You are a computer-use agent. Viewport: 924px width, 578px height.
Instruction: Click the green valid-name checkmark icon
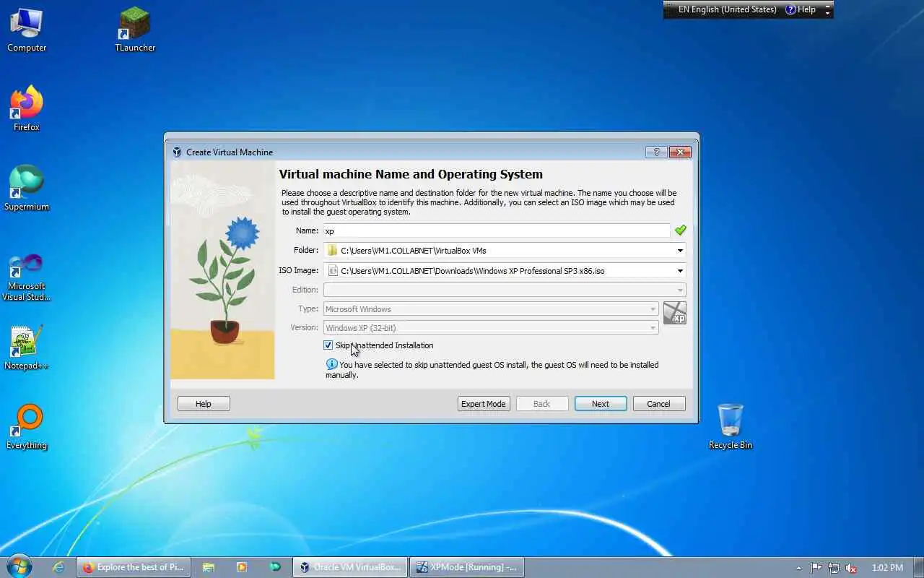[680, 230]
